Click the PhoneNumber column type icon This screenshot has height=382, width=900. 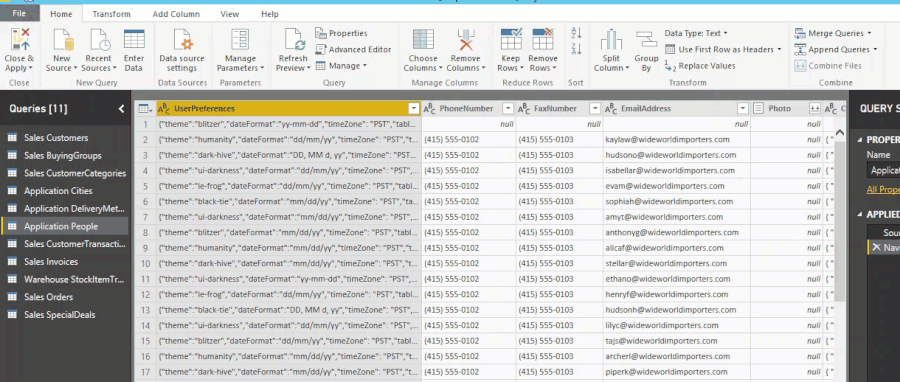pos(430,108)
